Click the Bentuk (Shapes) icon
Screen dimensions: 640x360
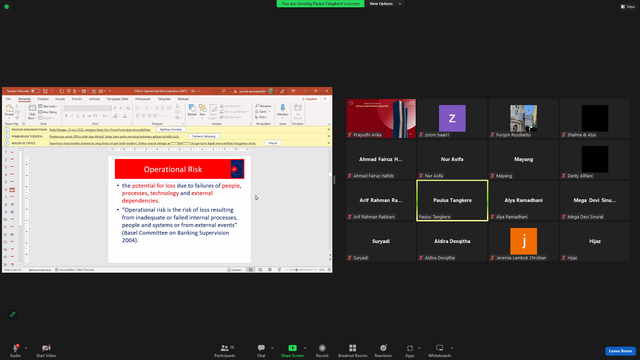(192, 108)
